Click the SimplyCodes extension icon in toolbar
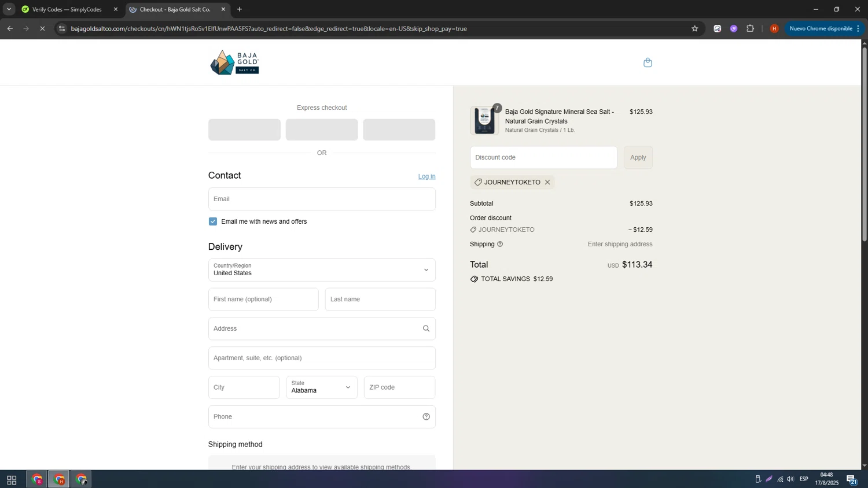The image size is (868, 488). 718,28
